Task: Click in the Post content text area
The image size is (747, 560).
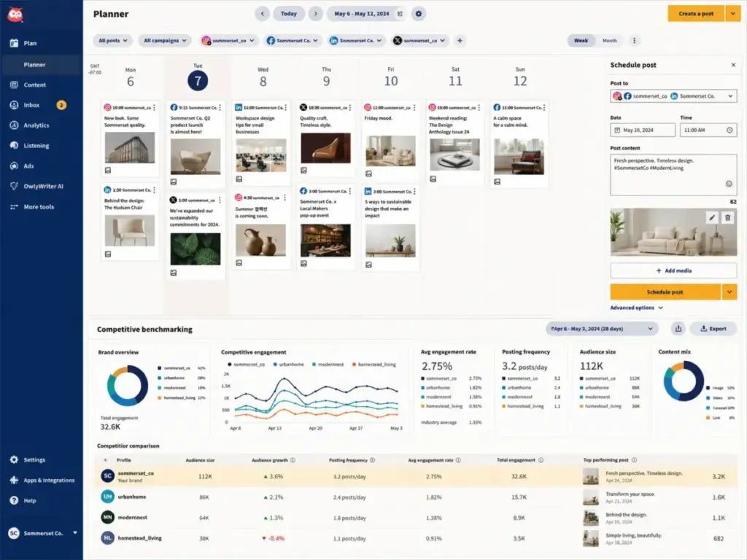Action: click(673, 174)
